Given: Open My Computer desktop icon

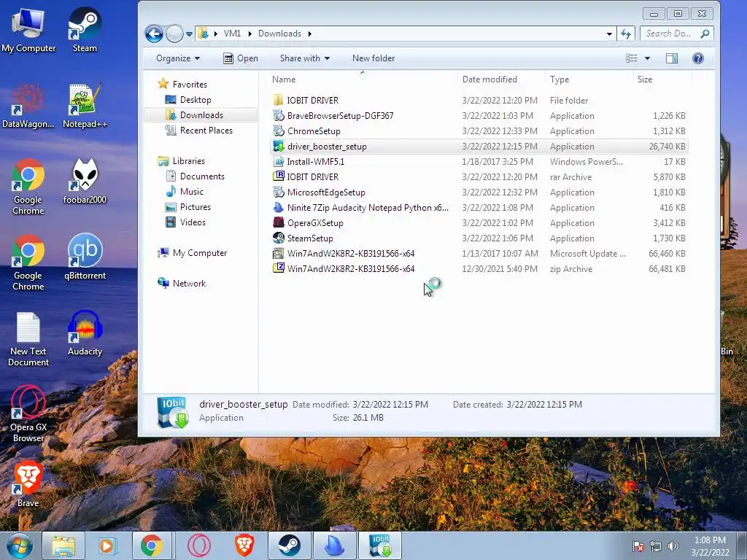Looking at the screenshot, I should pyautogui.click(x=28, y=29).
